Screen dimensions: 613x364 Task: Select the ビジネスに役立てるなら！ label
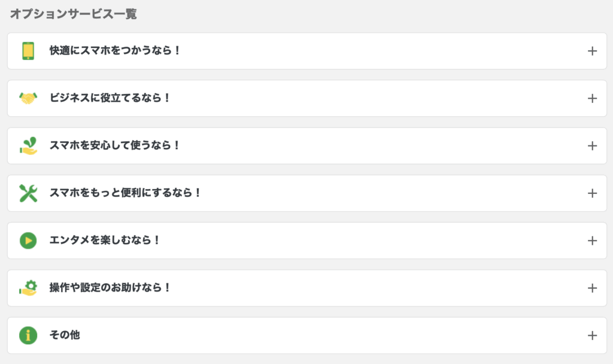pos(110,98)
